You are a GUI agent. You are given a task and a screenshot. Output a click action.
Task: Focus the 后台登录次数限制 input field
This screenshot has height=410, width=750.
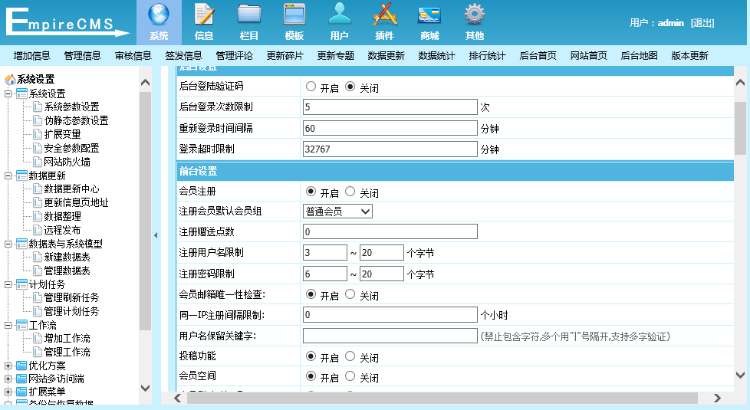pyautogui.click(x=390, y=107)
